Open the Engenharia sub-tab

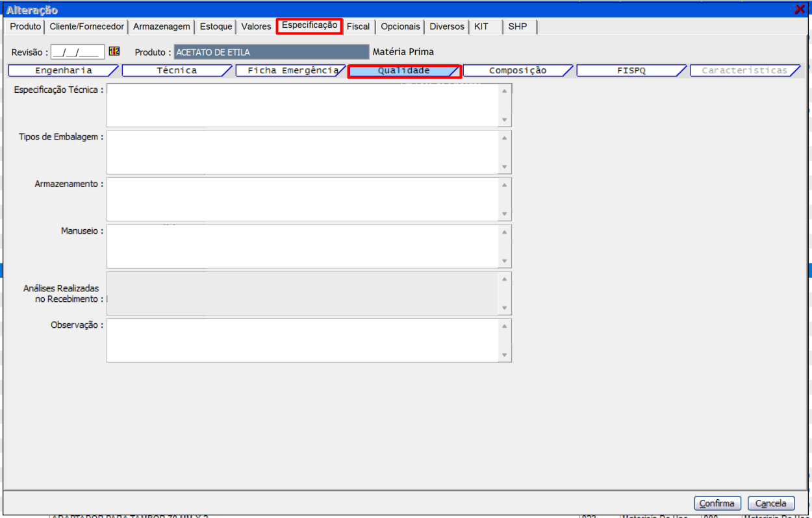pyautogui.click(x=63, y=71)
